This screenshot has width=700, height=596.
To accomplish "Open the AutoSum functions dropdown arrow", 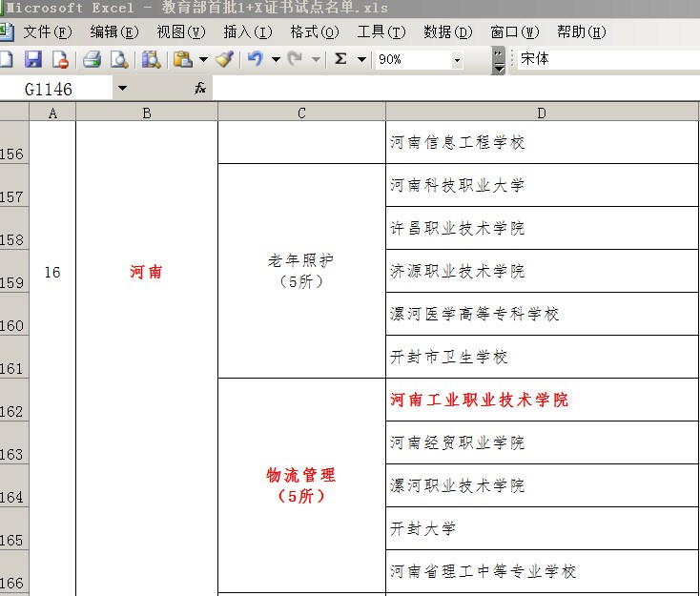I will [x=361, y=59].
